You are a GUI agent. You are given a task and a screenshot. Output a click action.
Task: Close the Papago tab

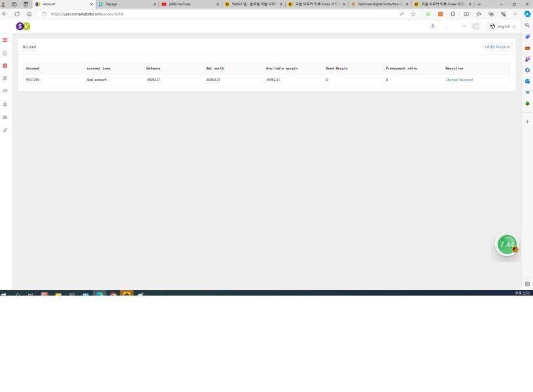154,4
